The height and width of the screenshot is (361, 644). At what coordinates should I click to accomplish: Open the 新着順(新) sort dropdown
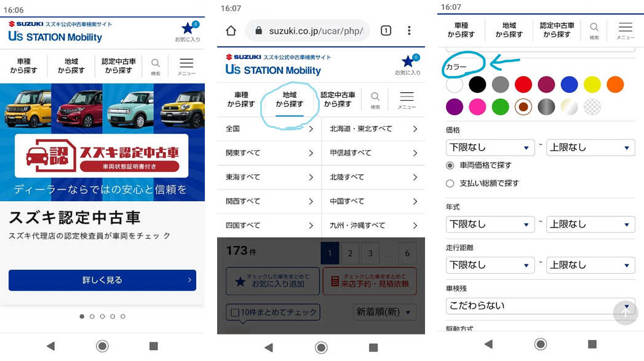click(384, 312)
